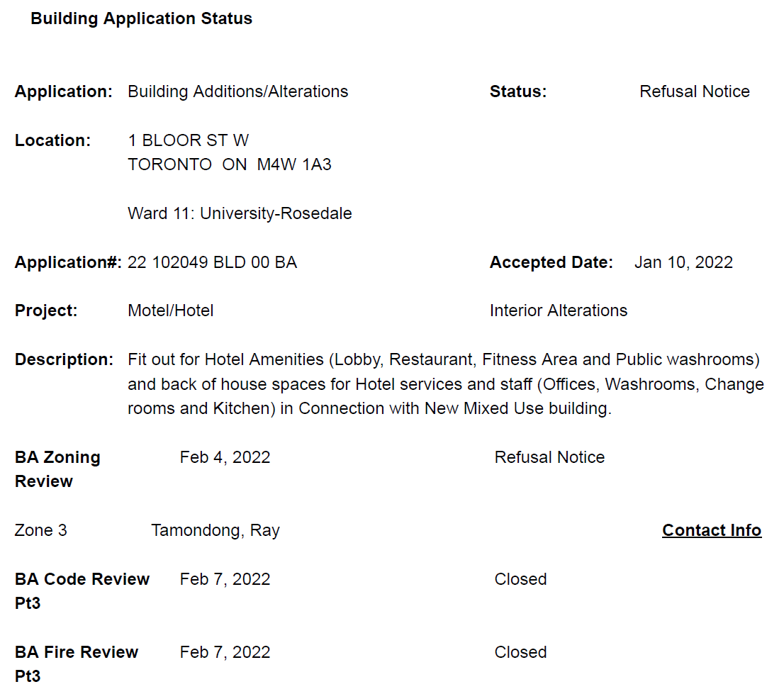Click the Building Additions/Alterations application type
Viewport: 784px width, 694px height.
click(237, 91)
